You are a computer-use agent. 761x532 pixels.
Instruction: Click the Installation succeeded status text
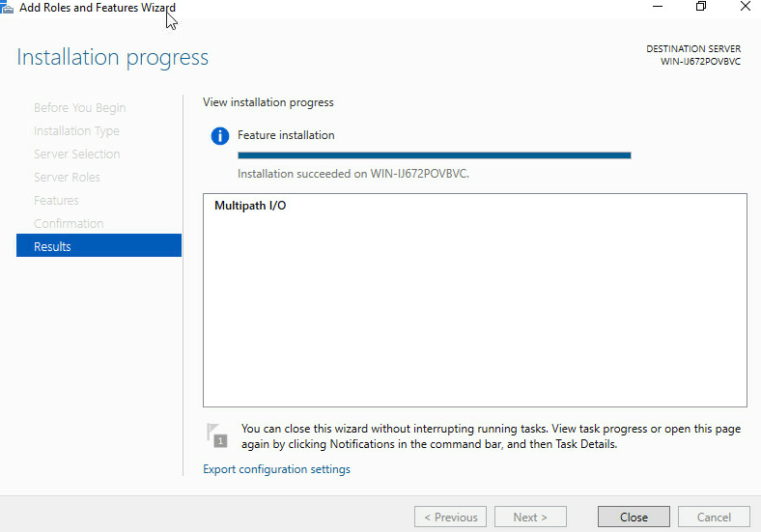pyautogui.click(x=353, y=174)
